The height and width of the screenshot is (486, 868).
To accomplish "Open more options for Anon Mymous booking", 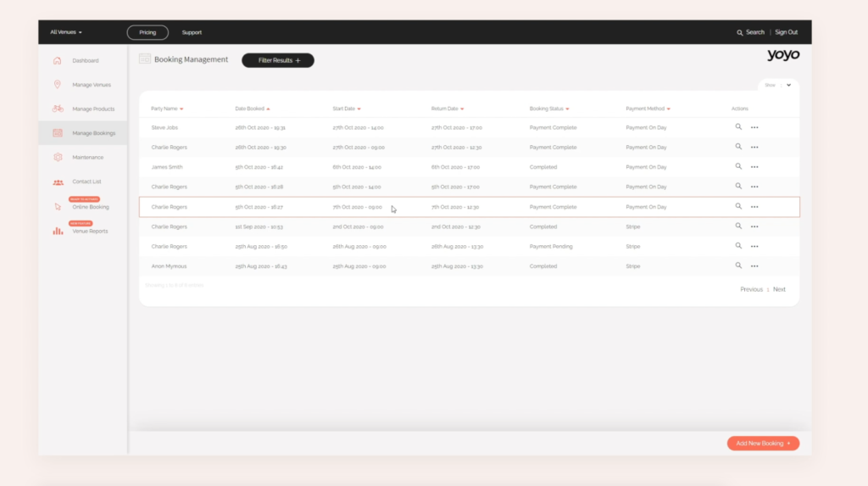I will (754, 266).
